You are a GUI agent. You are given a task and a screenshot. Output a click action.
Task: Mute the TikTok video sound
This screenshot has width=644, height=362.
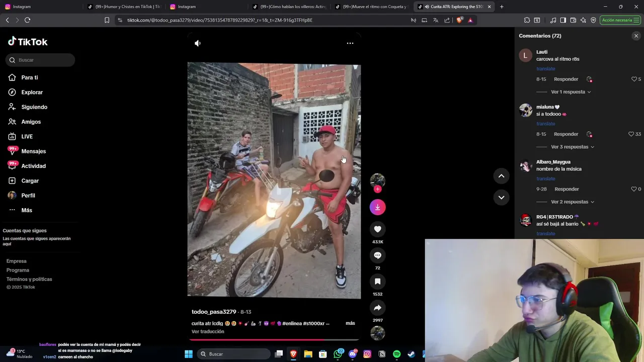coord(198,43)
